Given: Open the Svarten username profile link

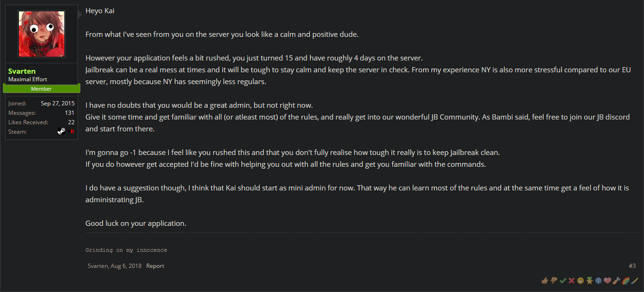Looking at the screenshot, I should [22, 71].
